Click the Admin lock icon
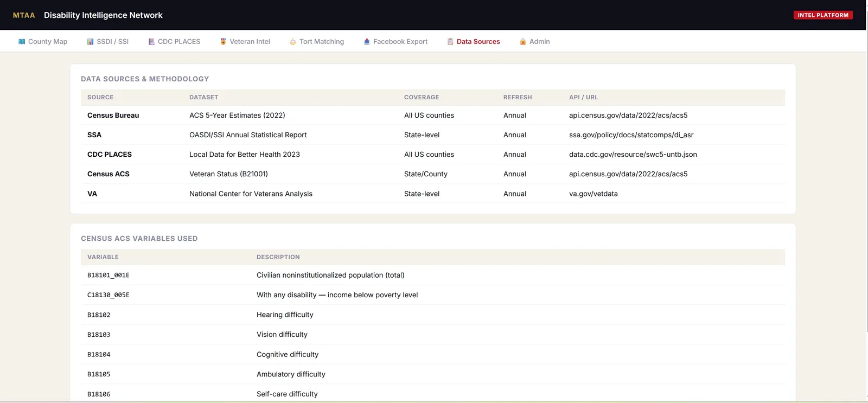868x403 pixels. coord(523,42)
